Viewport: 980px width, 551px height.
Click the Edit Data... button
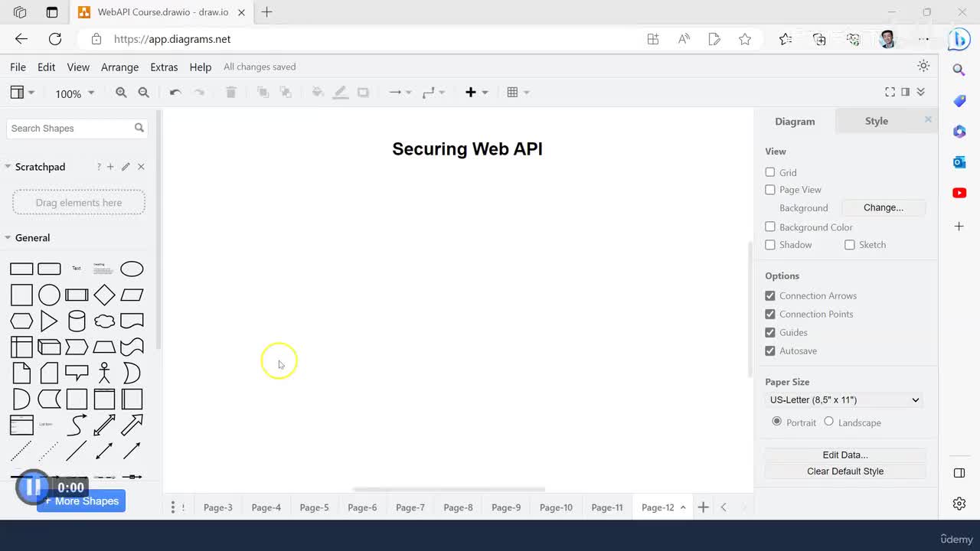(x=845, y=455)
